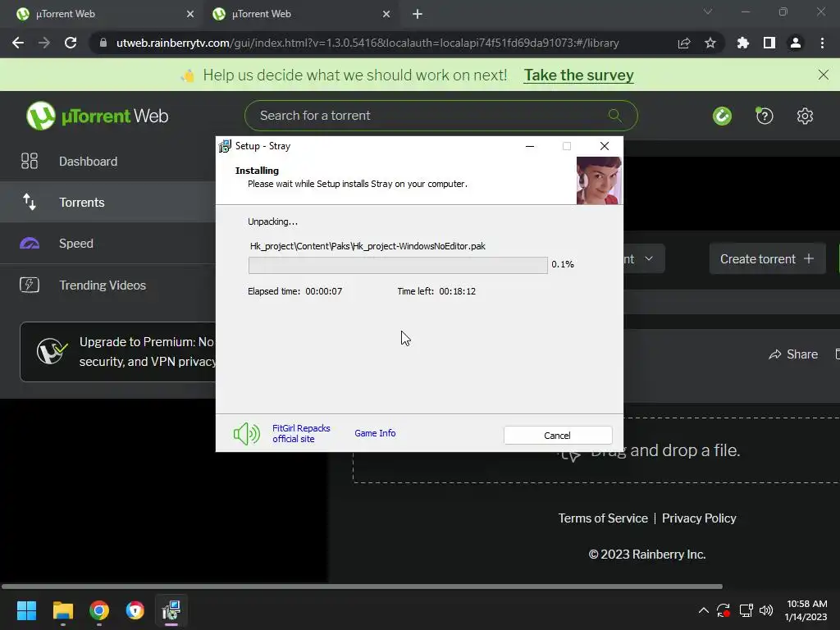Open µTorrent settings gear
The height and width of the screenshot is (630, 840).
[x=805, y=116]
